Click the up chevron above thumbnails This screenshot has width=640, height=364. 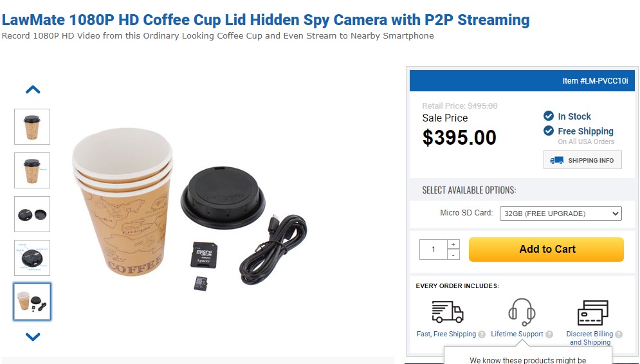point(33,90)
